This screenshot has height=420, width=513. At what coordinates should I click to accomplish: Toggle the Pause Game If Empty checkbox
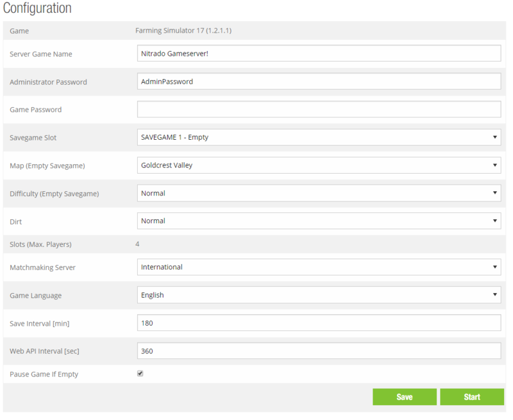point(140,374)
